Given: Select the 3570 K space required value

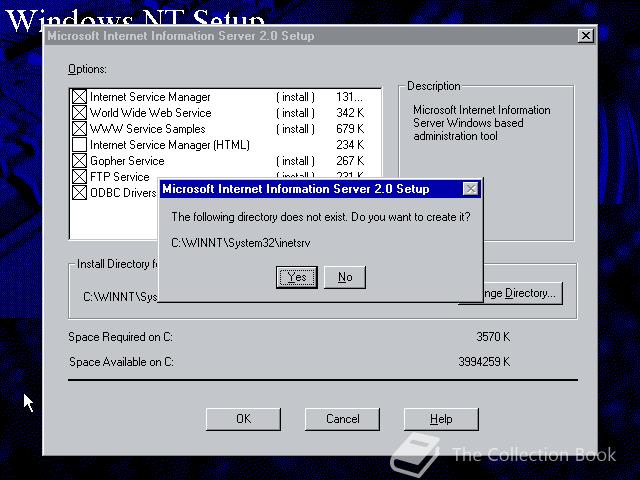Looking at the screenshot, I should pos(493,337).
